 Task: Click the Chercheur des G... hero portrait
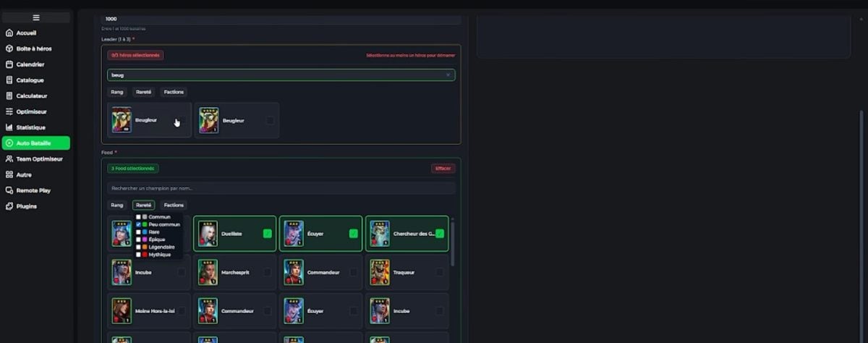coord(380,234)
